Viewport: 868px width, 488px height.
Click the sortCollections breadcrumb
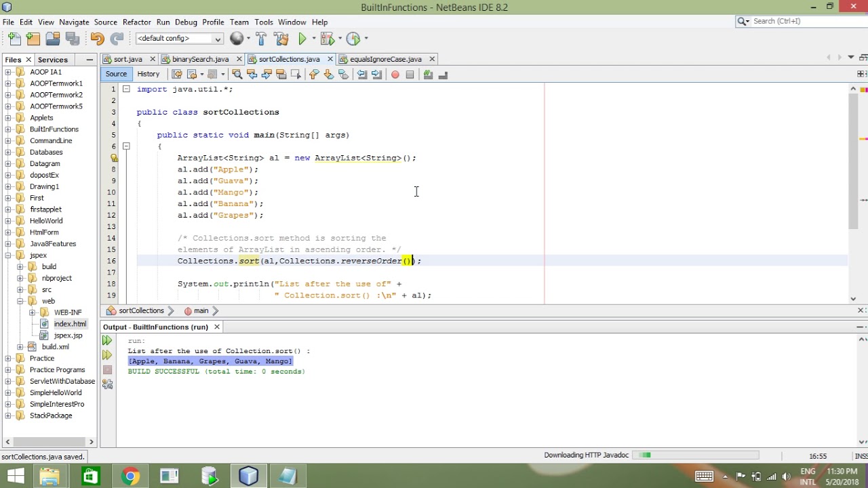click(141, 311)
